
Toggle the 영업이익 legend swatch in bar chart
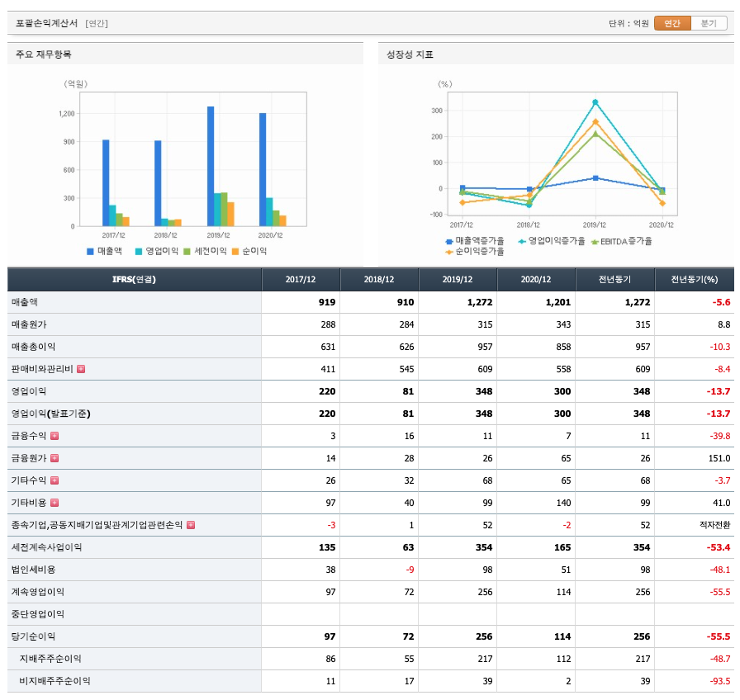pos(139,252)
